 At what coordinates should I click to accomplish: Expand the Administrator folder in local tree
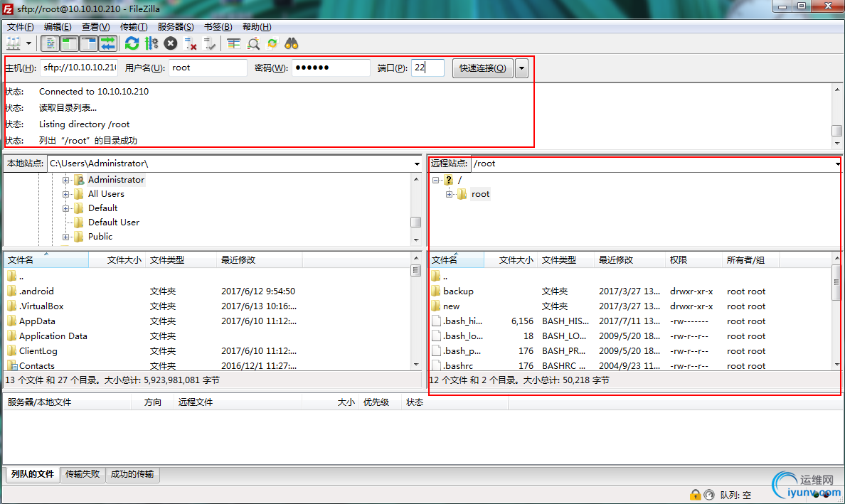pyautogui.click(x=65, y=180)
